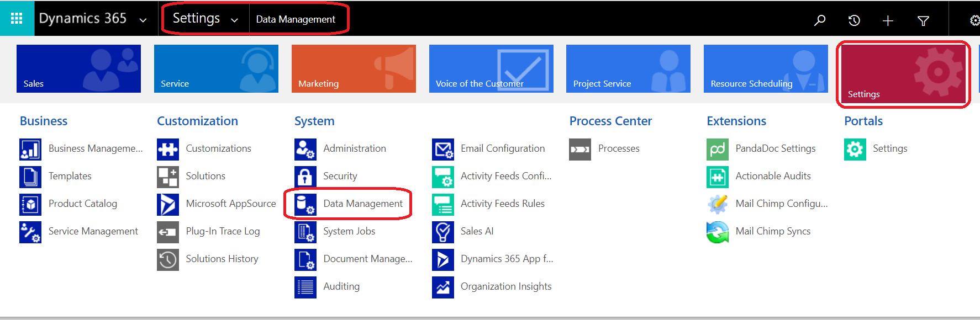Click the Activity Feeds Configuration icon
980x320 pixels.
(443, 177)
